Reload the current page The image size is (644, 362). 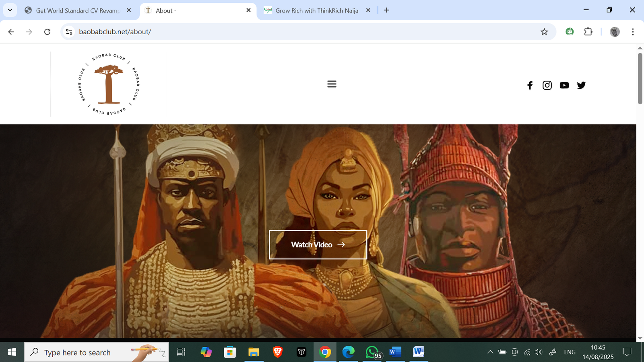(47, 32)
